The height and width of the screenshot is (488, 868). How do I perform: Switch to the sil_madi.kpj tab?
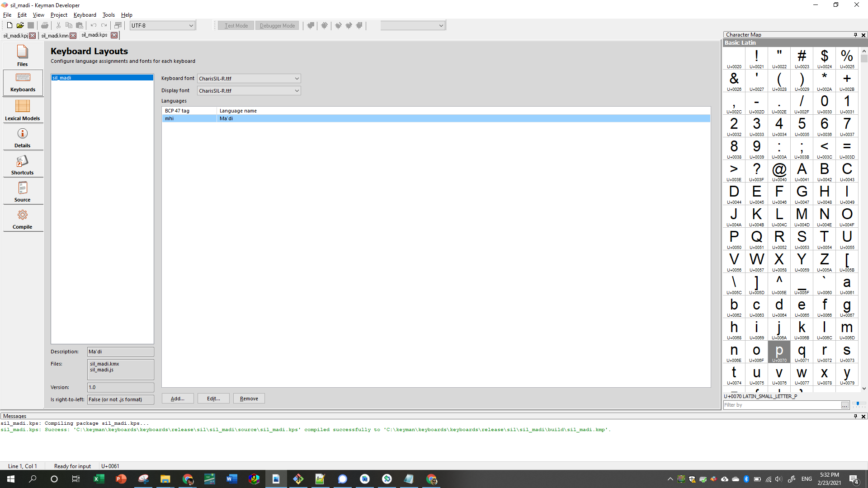(x=16, y=36)
